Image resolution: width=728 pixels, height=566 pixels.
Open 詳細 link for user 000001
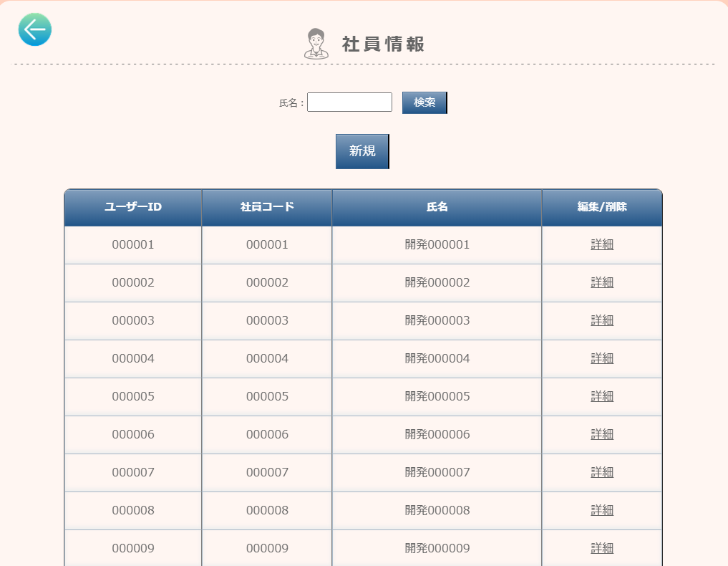602,244
